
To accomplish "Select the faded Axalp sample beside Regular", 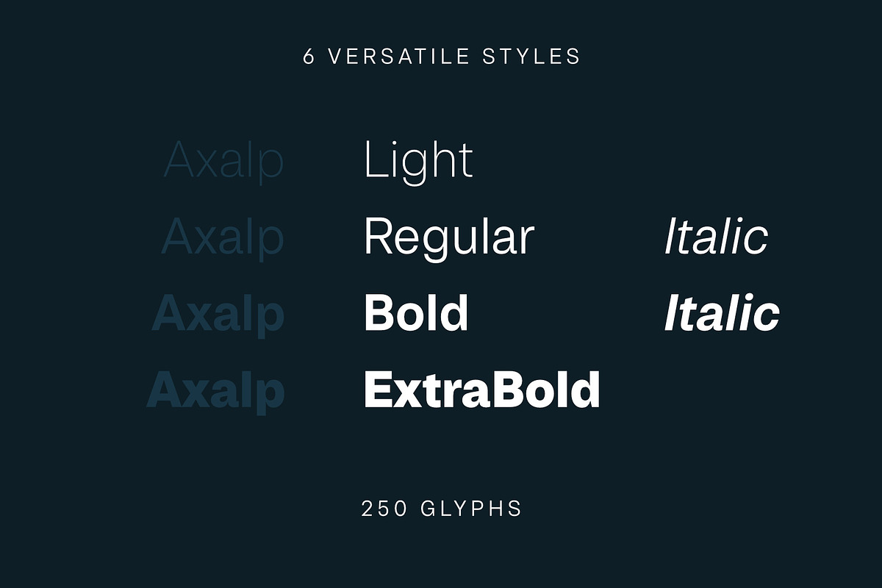I will point(222,237).
